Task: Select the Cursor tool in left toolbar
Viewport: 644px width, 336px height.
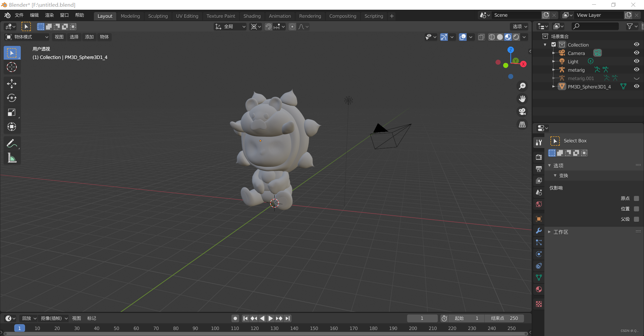Action: [x=12, y=67]
